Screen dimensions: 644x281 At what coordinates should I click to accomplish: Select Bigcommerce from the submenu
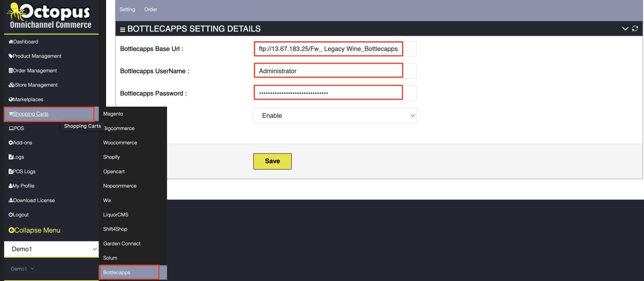(x=119, y=128)
